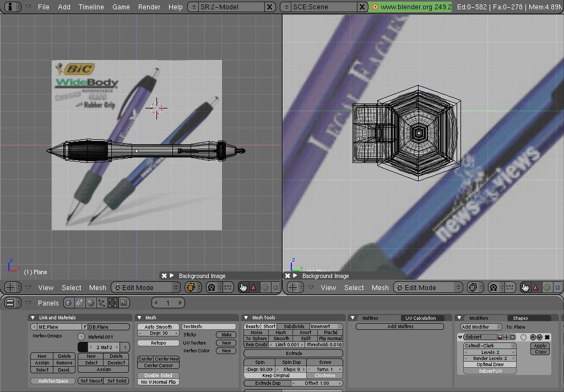
Task: Switch to the Object buttons context
Action: pos(102,303)
